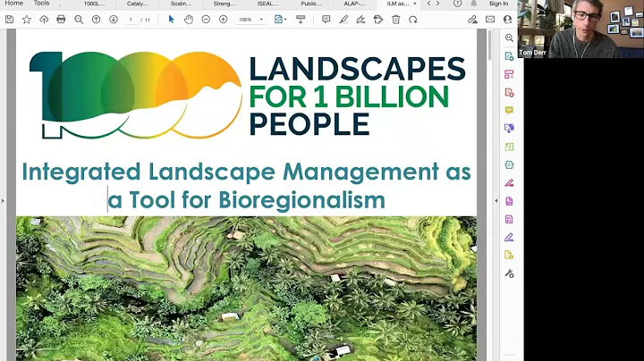This screenshot has width=644, height=361.
Task: Open the share with others person icon
Action: coord(508,20)
